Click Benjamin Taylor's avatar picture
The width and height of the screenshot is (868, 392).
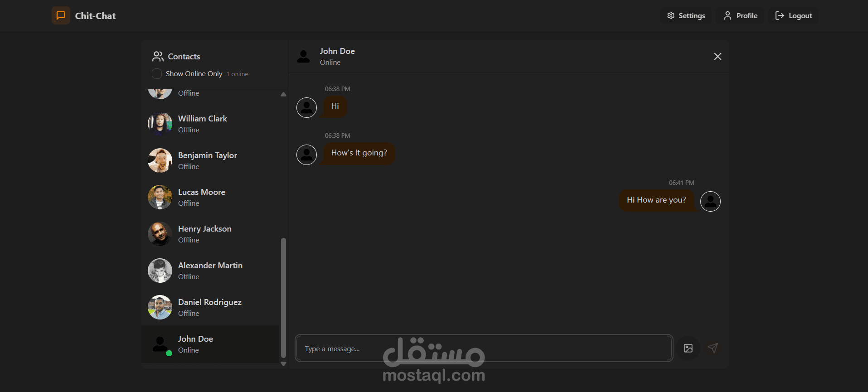click(x=160, y=161)
